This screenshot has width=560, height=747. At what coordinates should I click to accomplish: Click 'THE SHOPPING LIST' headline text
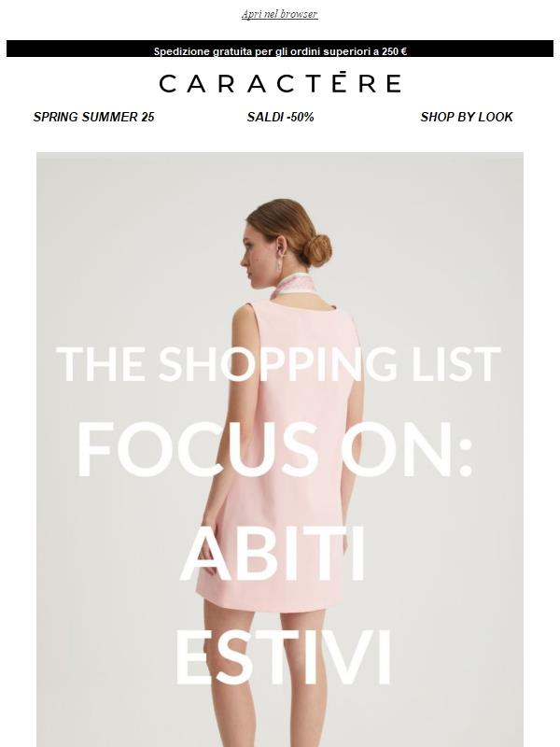tap(278, 364)
